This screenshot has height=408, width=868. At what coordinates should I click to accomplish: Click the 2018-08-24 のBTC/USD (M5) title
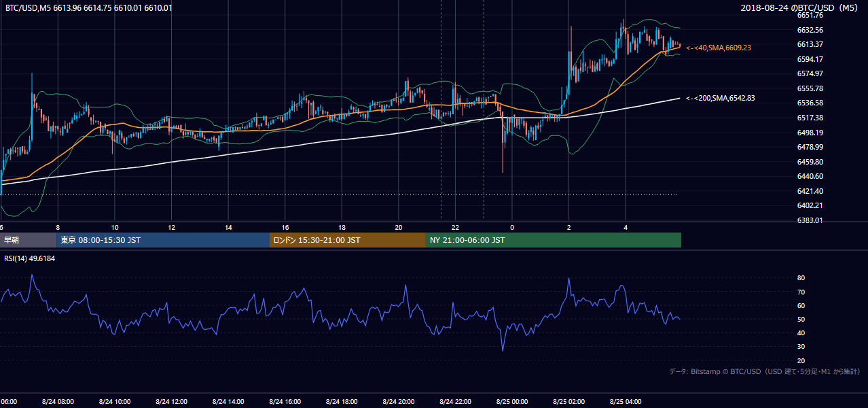coord(801,8)
